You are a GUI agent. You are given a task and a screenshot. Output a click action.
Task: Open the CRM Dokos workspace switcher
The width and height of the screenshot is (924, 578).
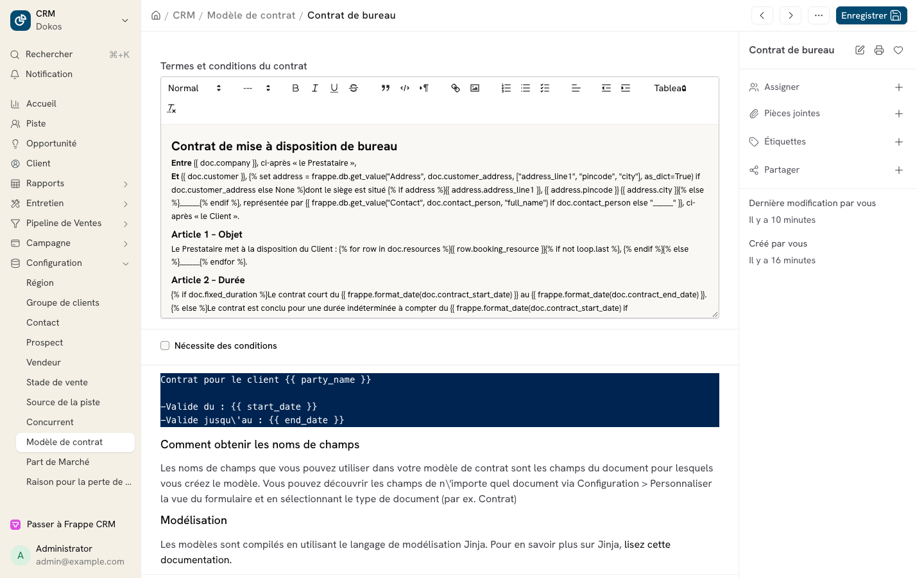click(x=71, y=20)
